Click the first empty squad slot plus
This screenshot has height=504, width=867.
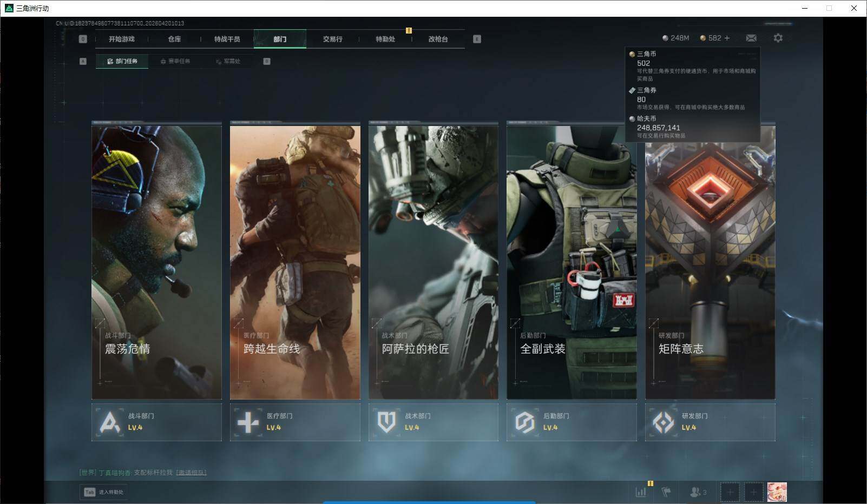(x=730, y=492)
